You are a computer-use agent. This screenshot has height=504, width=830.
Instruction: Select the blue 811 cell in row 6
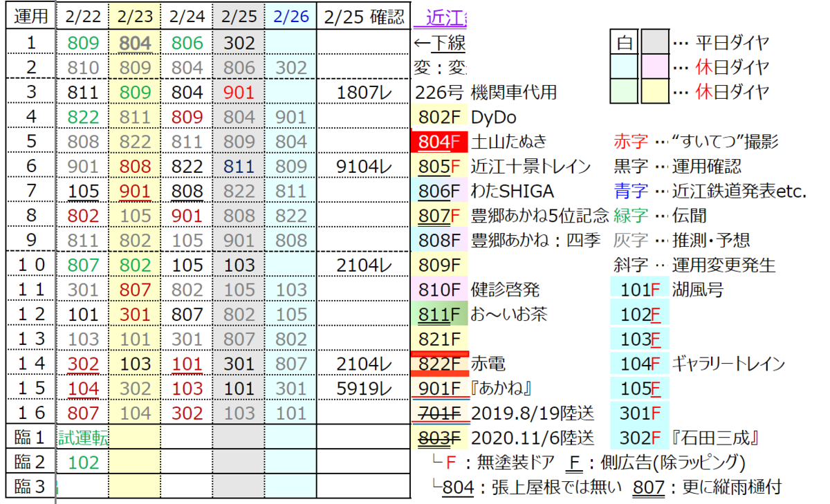point(238,167)
